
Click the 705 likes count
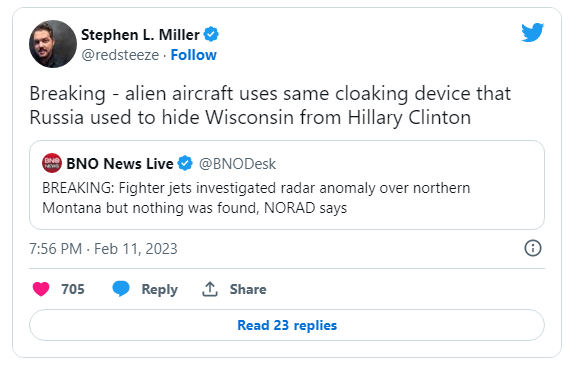[73, 289]
